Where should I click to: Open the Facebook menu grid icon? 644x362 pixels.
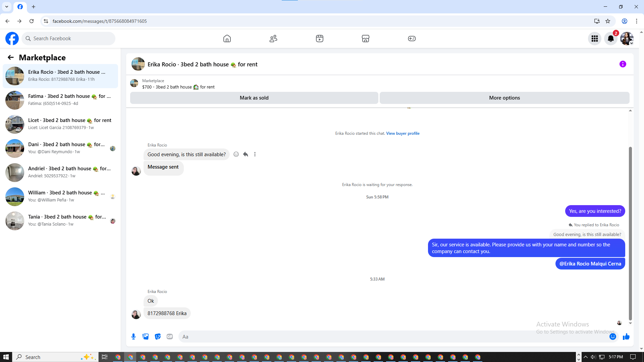(x=594, y=39)
